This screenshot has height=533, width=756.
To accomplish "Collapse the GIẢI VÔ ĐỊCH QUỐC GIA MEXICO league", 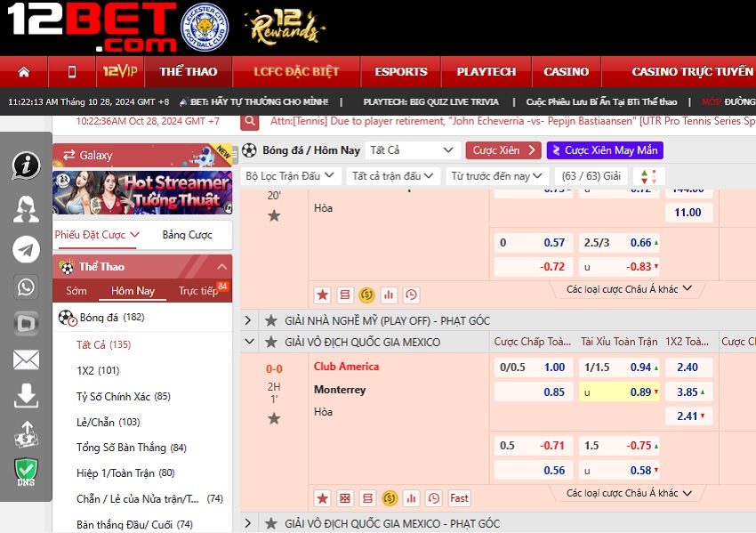I will coord(249,342).
